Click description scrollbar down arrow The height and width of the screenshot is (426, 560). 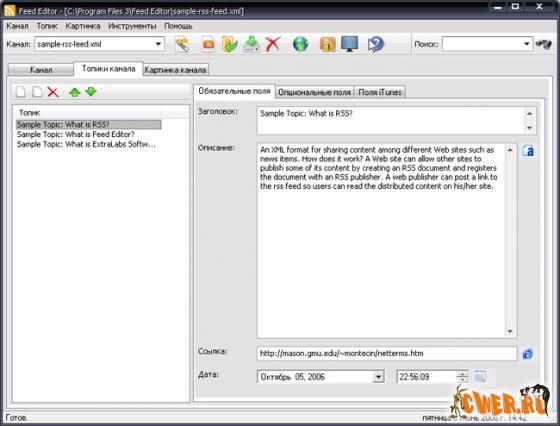coord(510,332)
